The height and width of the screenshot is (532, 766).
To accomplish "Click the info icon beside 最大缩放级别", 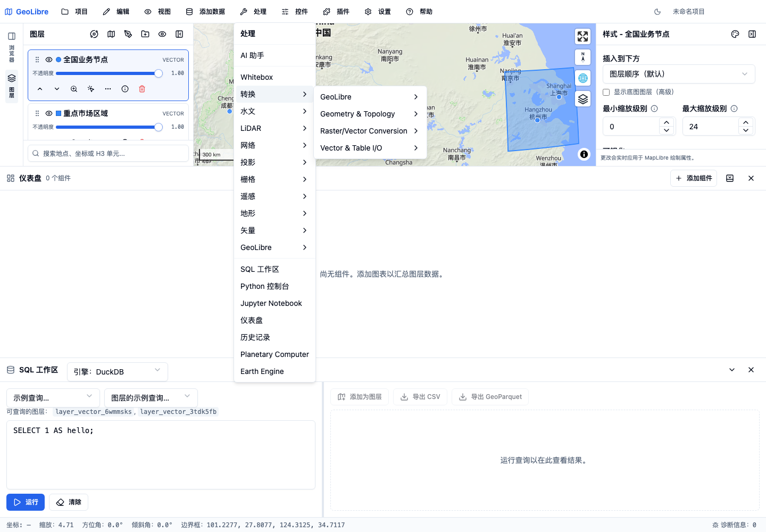I will (734, 109).
